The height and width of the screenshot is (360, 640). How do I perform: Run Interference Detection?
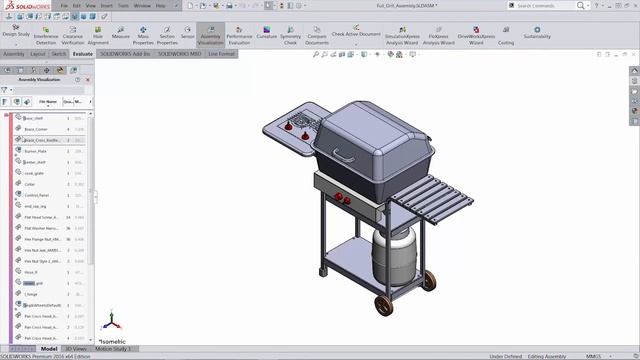(x=46, y=36)
